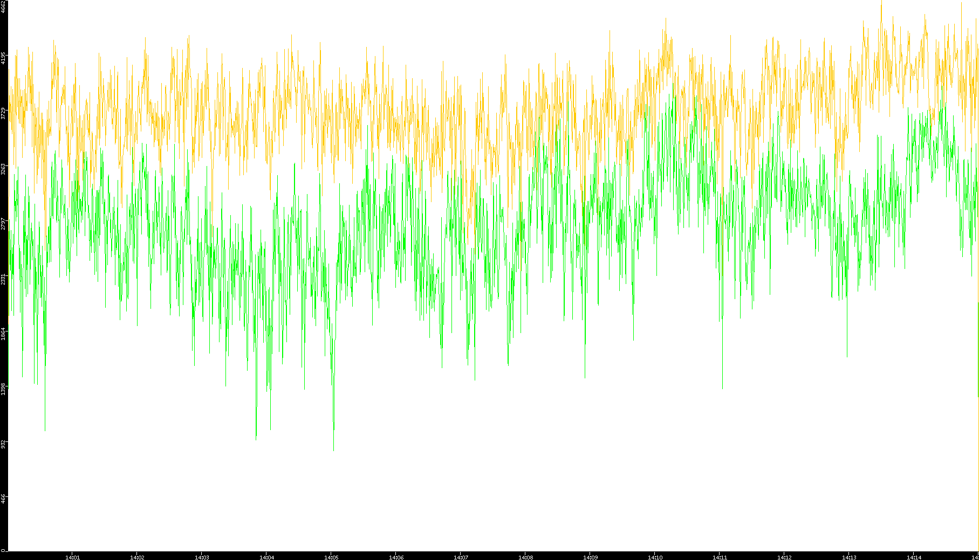Select the 3263 value axis label

(4, 169)
